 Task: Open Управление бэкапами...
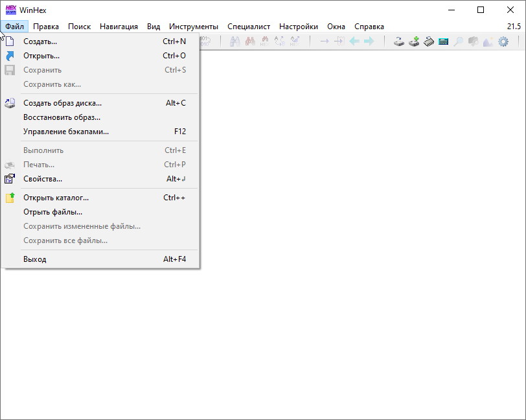(x=100, y=132)
